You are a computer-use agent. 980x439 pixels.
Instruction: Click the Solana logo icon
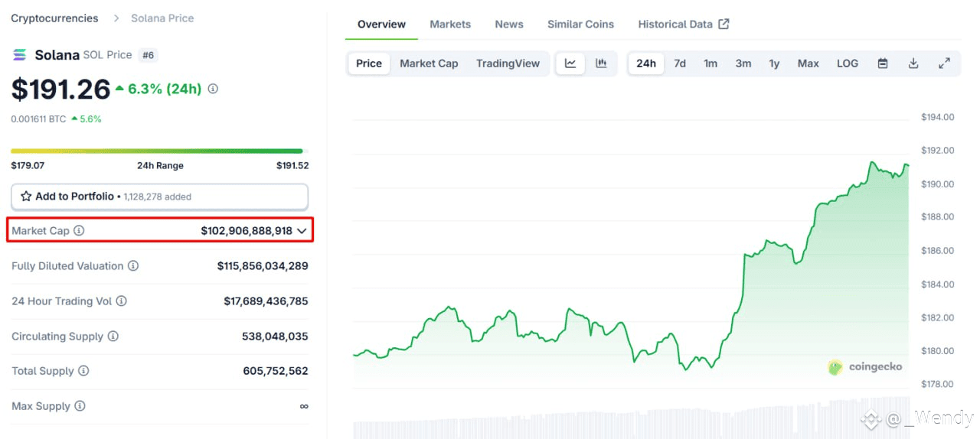click(x=19, y=55)
